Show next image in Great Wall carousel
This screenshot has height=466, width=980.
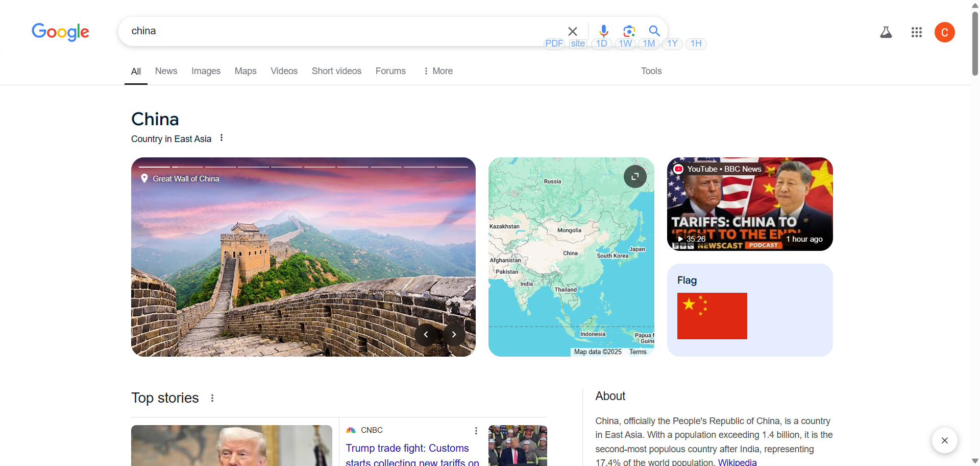click(x=454, y=335)
